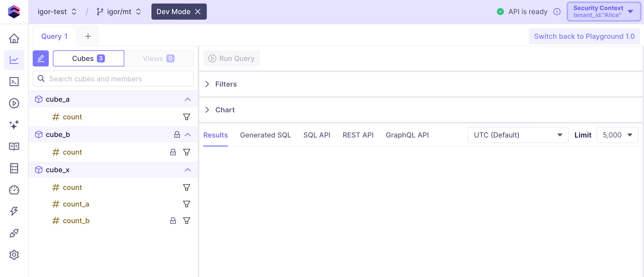The image size is (644, 277).
Task: Click Switch back to Playground 1.0
Action: (584, 36)
